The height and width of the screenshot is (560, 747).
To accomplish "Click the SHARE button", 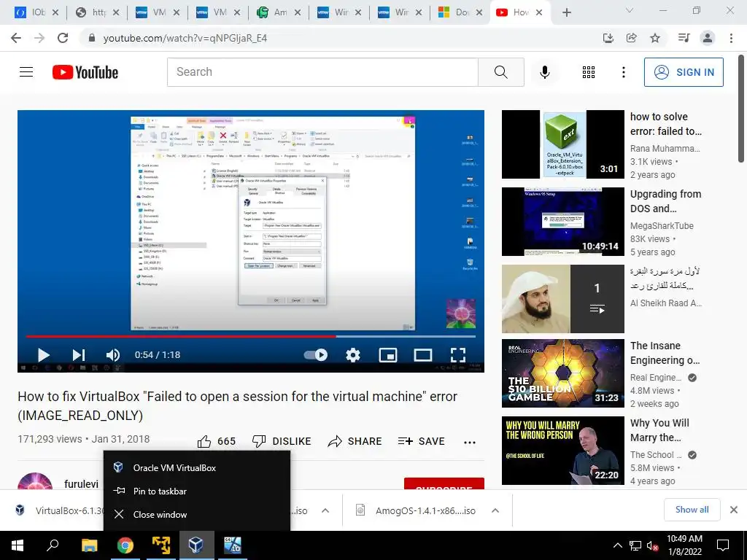I will (355, 441).
